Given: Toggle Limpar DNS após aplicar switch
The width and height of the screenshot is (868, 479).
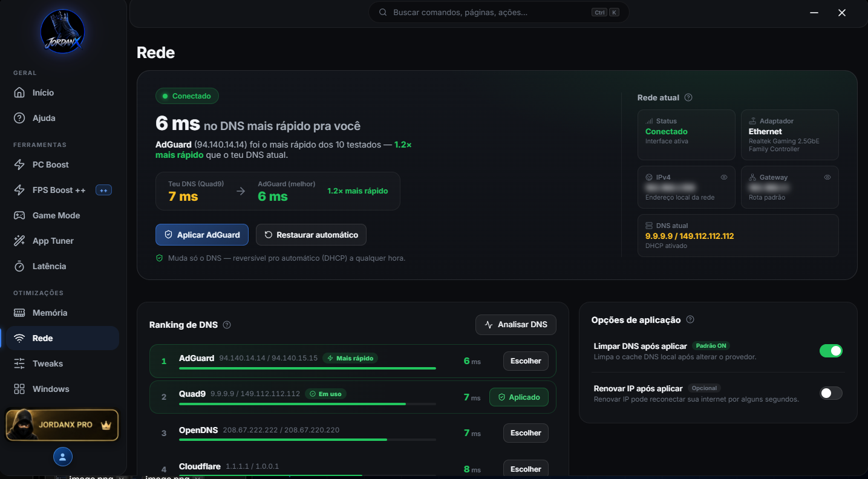Looking at the screenshot, I should [x=830, y=351].
